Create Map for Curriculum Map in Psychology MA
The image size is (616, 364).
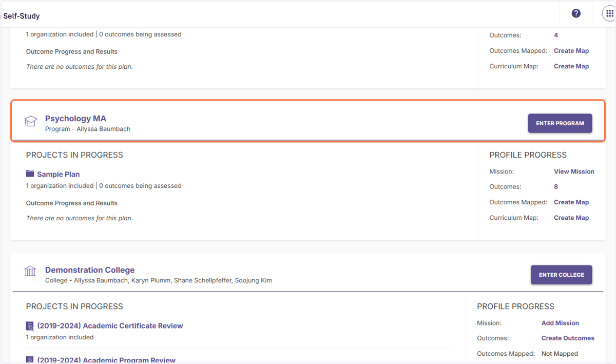(x=571, y=218)
